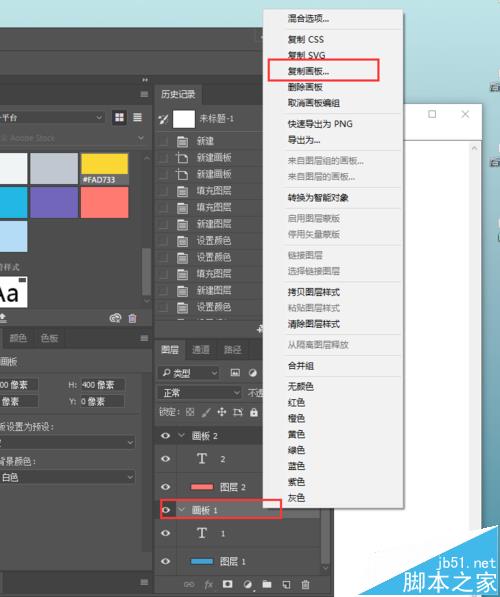Collapse panels with the double-arrow icon
The height and width of the screenshot is (597, 500).
pyautogui.click(x=145, y=80)
